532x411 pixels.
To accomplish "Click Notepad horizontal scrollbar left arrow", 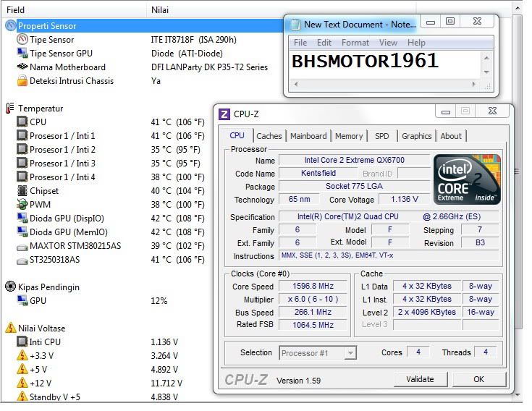I will [296, 84].
